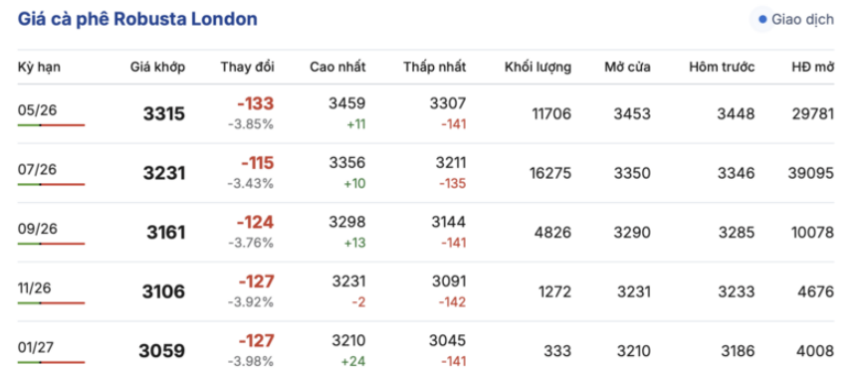868x372 pixels.
Task: Sort by Kỳ hạn column header
Action: point(39,68)
